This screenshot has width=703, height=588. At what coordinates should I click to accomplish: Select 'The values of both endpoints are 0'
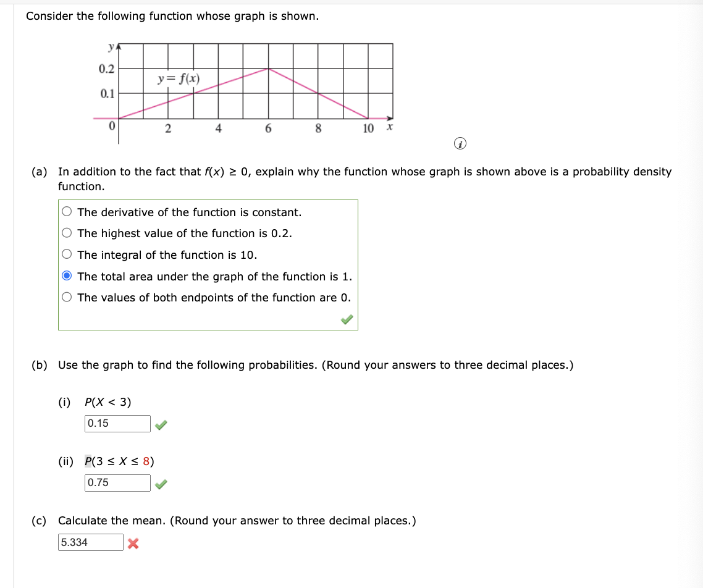coord(65,298)
